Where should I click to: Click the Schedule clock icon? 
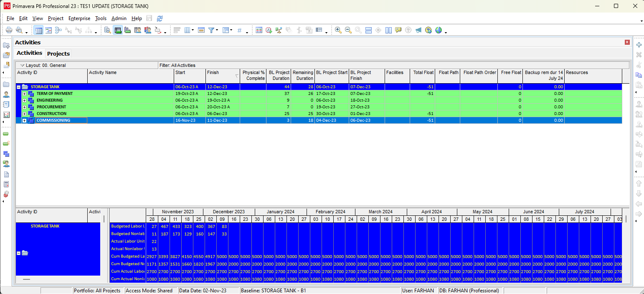[x=269, y=30]
